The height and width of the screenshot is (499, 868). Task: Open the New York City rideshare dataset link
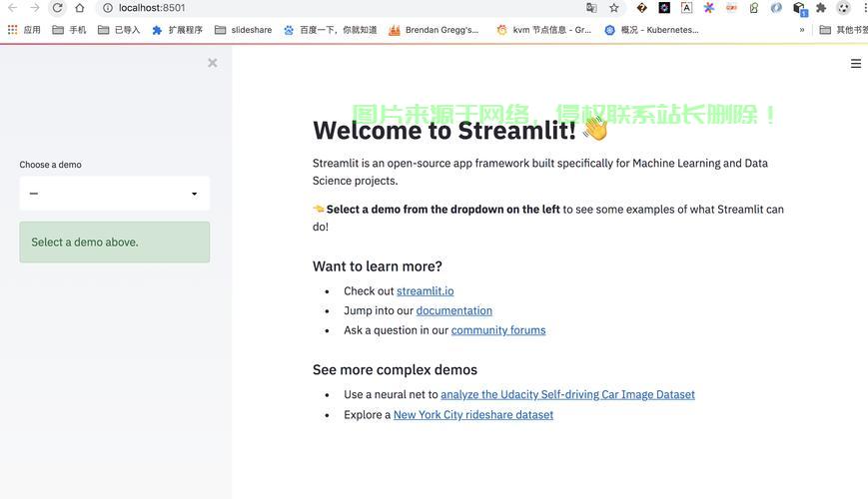coord(472,414)
